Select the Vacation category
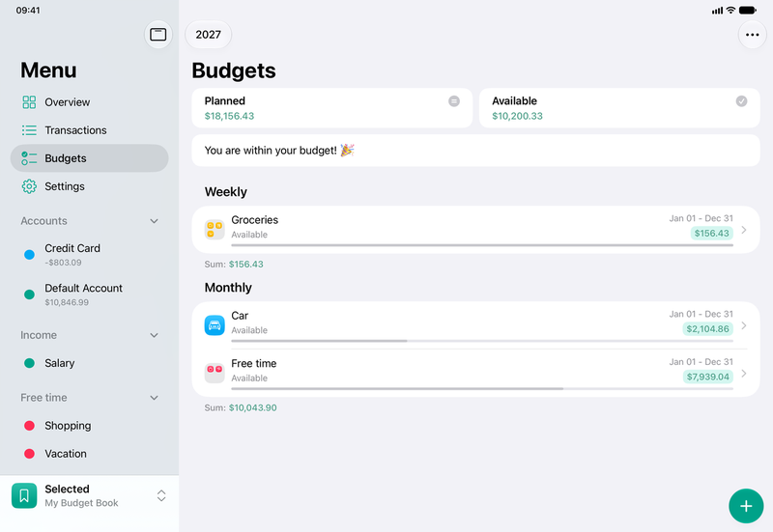This screenshot has width=773, height=532. [89, 454]
